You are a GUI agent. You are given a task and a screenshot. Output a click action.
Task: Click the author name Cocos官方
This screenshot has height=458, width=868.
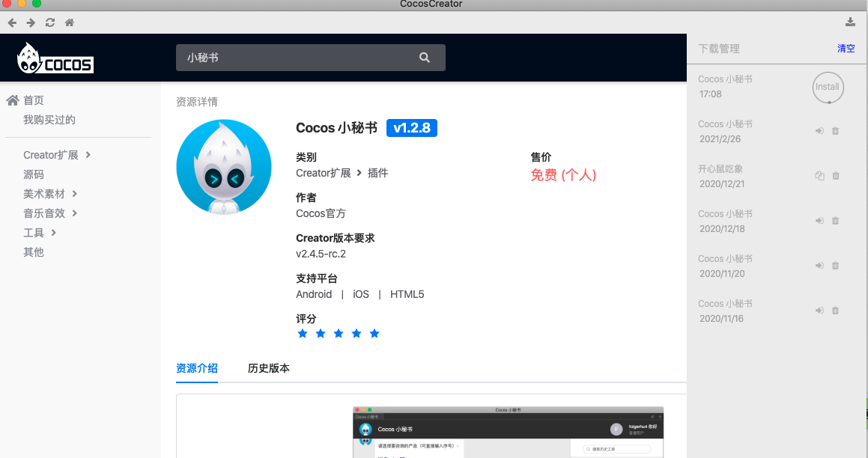click(321, 213)
